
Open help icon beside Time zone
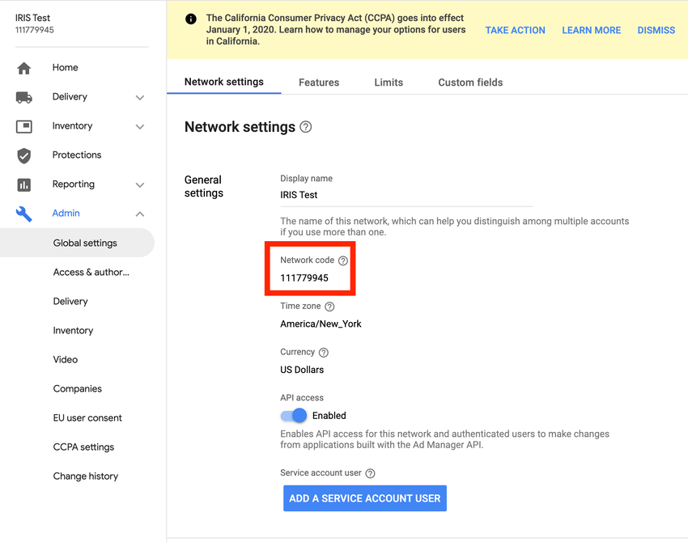tap(330, 306)
